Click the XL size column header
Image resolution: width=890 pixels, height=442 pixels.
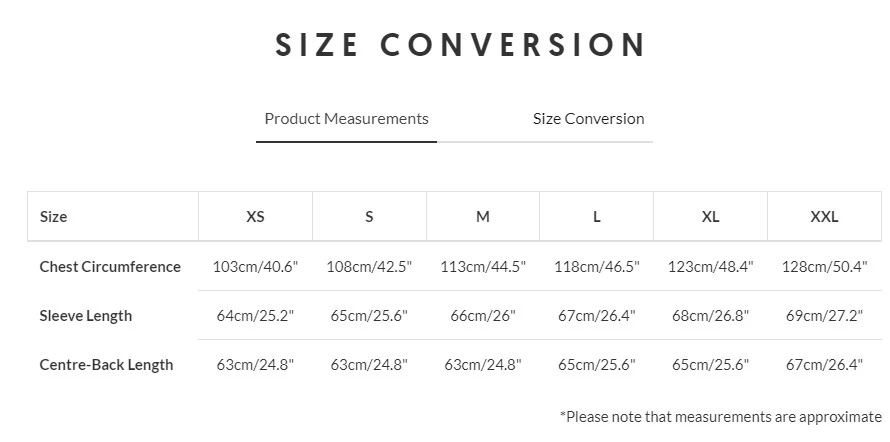(x=711, y=217)
